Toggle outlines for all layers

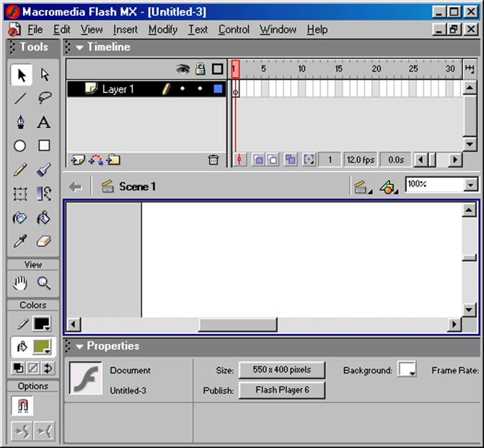pos(218,69)
